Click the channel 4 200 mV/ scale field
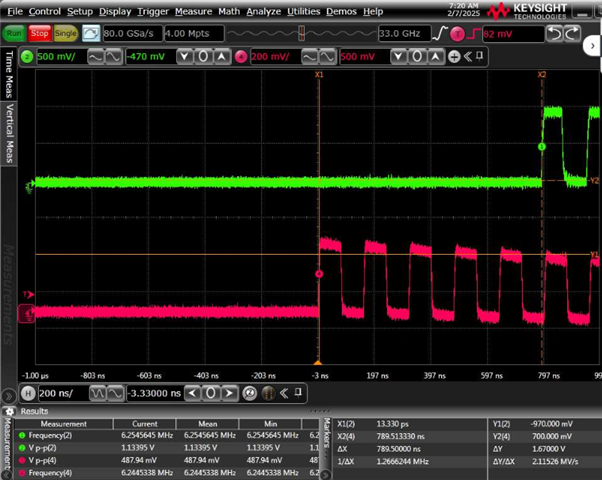The width and height of the screenshot is (602, 480). pos(275,57)
